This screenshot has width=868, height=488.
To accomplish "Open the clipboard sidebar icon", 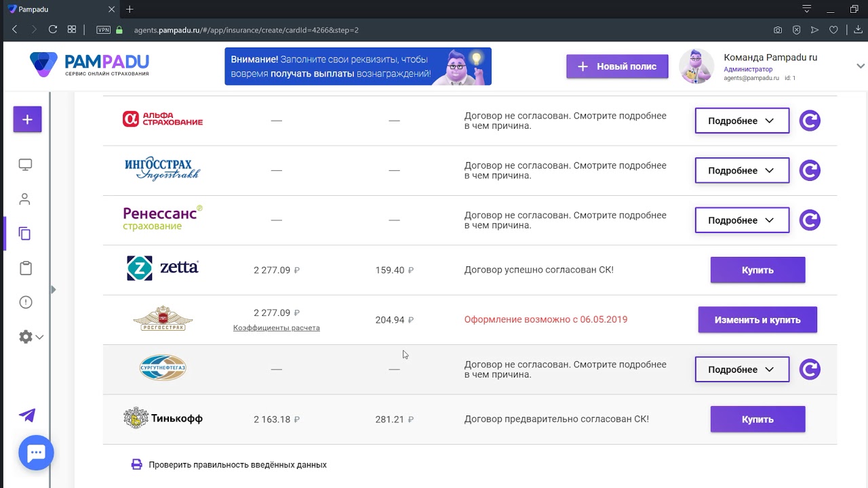I will click(x=26, y=268).
